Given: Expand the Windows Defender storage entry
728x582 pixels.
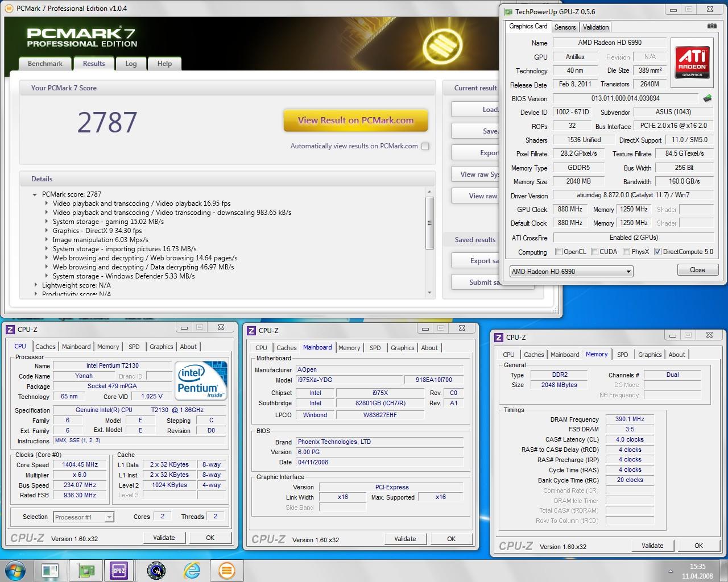Looking at the screenshot, I should pos(47,276).
